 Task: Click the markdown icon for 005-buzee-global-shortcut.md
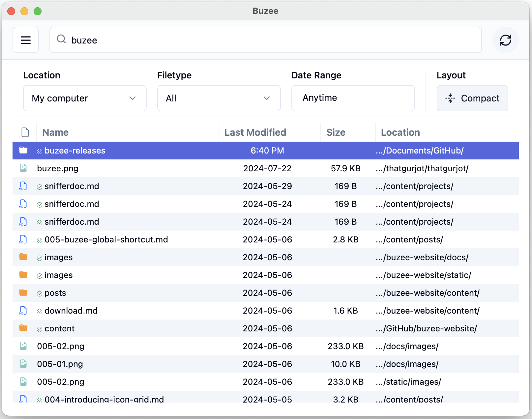23,239
